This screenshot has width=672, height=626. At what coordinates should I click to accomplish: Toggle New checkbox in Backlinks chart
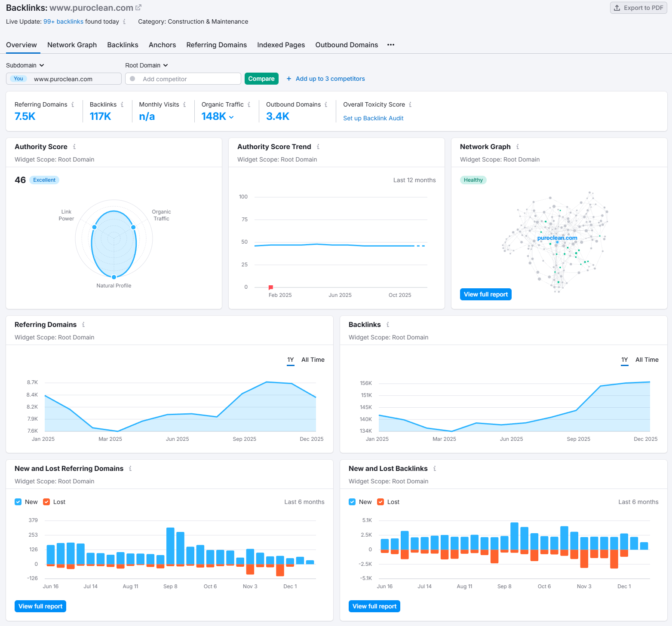click(352, 502)
